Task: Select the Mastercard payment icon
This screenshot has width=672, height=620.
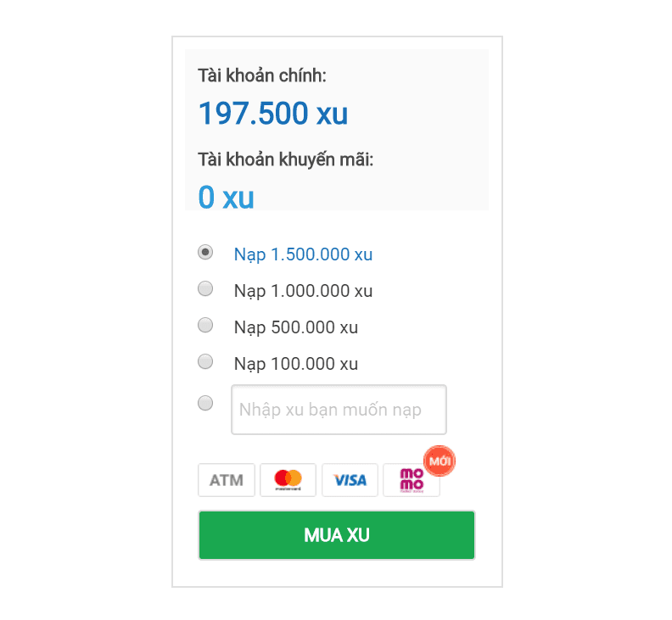Action: click(x=288, y=480)
